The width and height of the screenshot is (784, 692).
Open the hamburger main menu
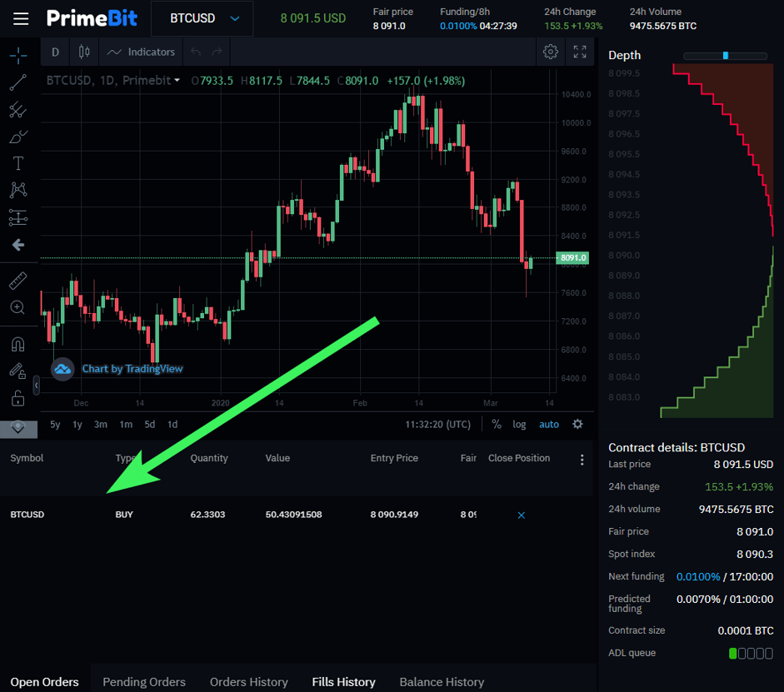(21, 18)
